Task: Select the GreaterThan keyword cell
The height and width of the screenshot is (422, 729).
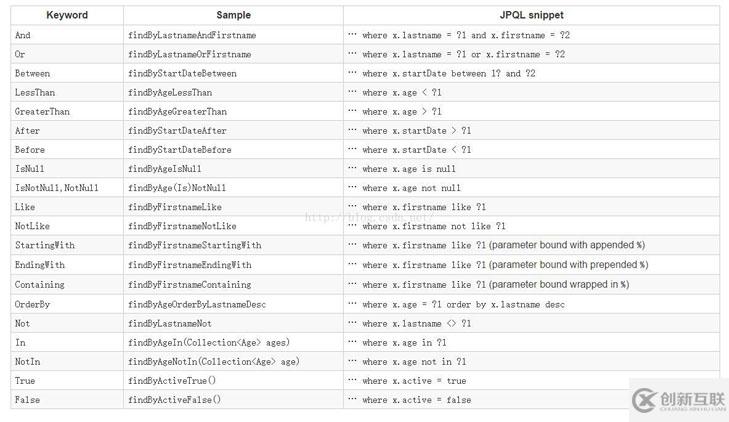Action: (x=67, y=112)
